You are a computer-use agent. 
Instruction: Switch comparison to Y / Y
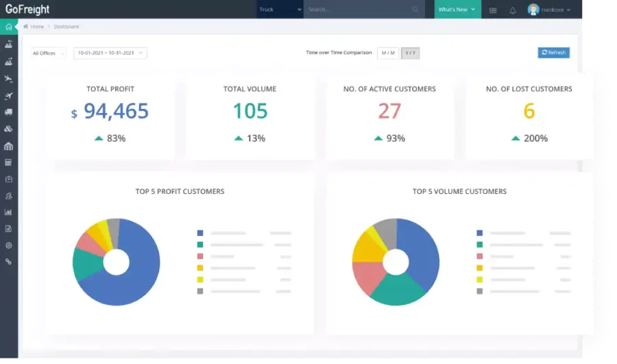(x=410, y=53)
